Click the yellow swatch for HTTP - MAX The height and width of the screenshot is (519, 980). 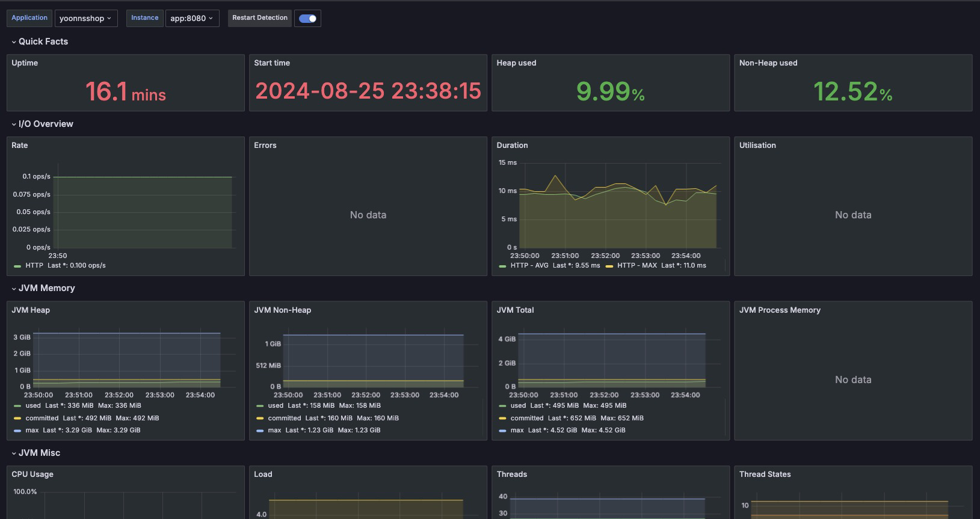(609, 266)
